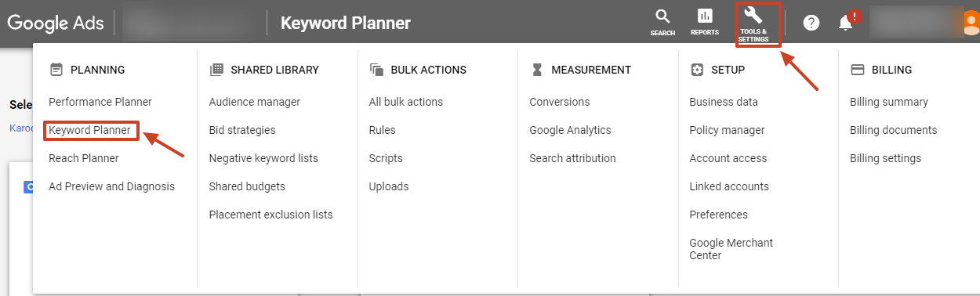This screenshot has width=980, height=296.
Task: Click the Tools & Settings wrench icon
Action: (x=753, y=15)
